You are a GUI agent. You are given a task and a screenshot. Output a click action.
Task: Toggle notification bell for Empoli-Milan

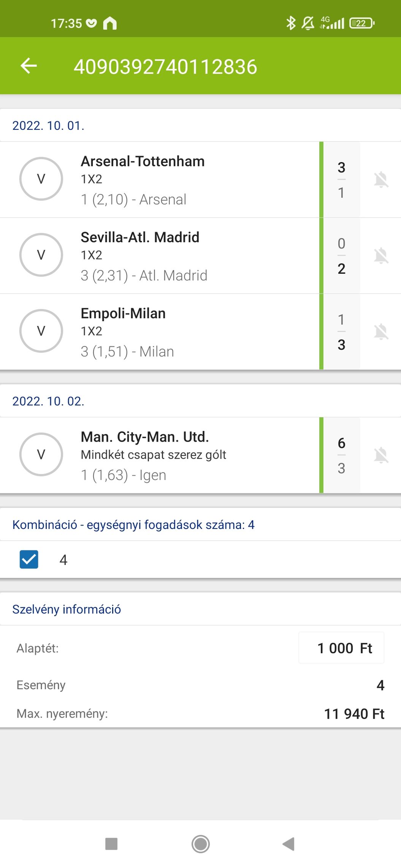(x=381, y=331)
